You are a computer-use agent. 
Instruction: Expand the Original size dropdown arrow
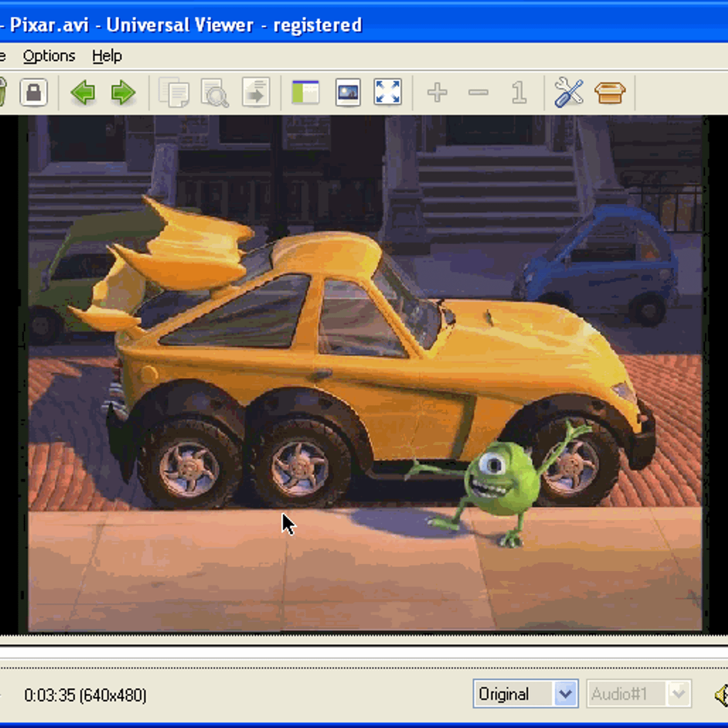coord(566,694)
